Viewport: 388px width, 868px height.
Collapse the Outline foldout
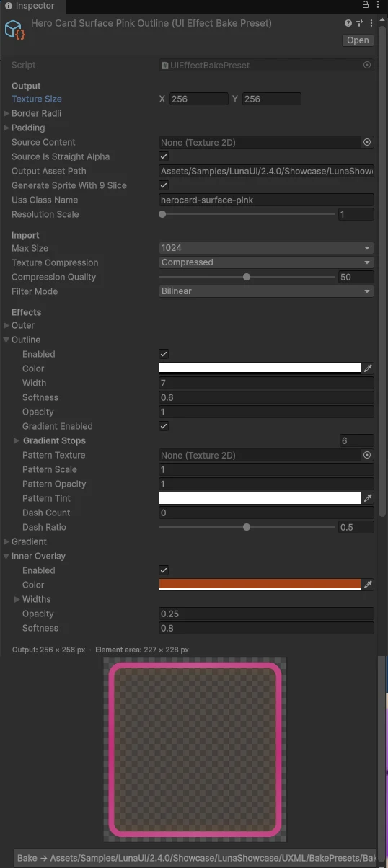point(6,340)
